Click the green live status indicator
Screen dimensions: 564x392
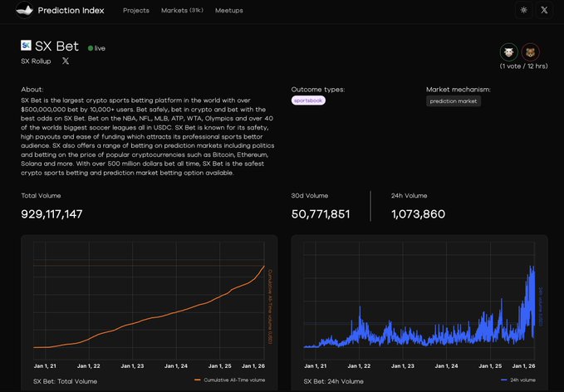(x=91, y=48)
